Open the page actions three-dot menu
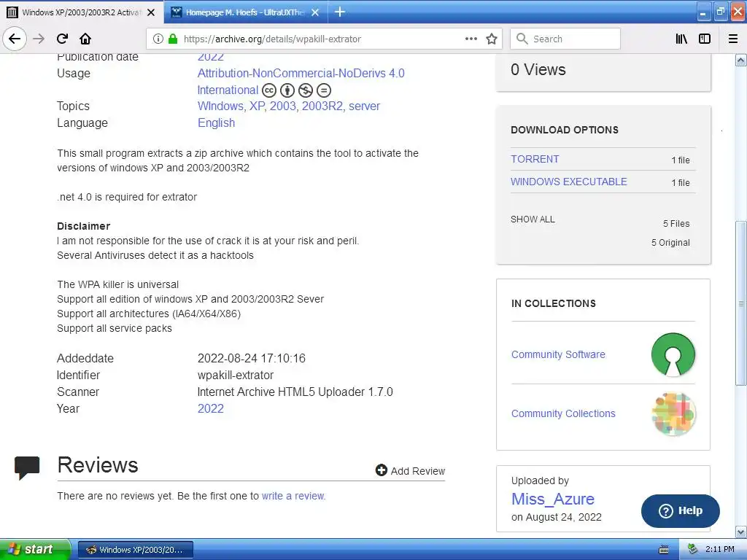Screen dimensions: 747x560 471,39
